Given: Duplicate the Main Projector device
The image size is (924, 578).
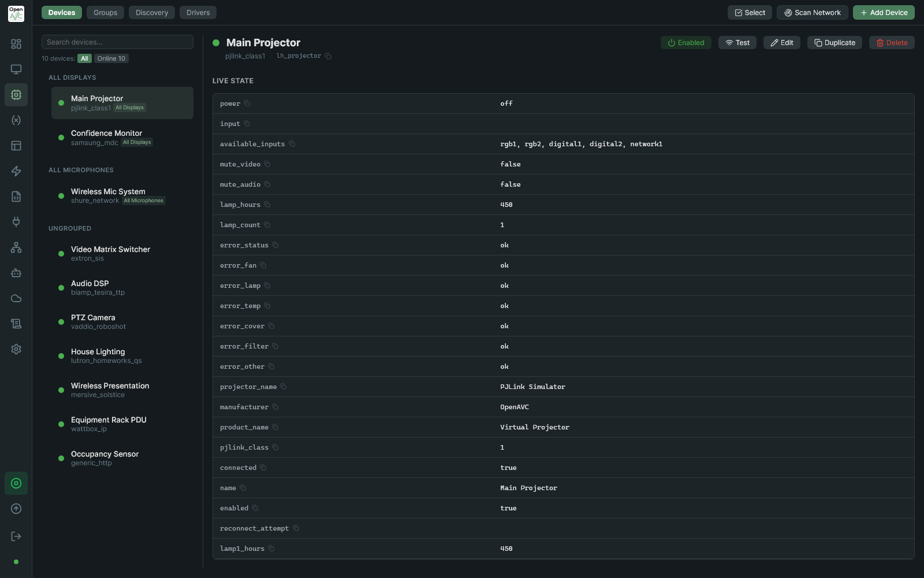Looking at the screenshot, I should click(x=834, y=43).
